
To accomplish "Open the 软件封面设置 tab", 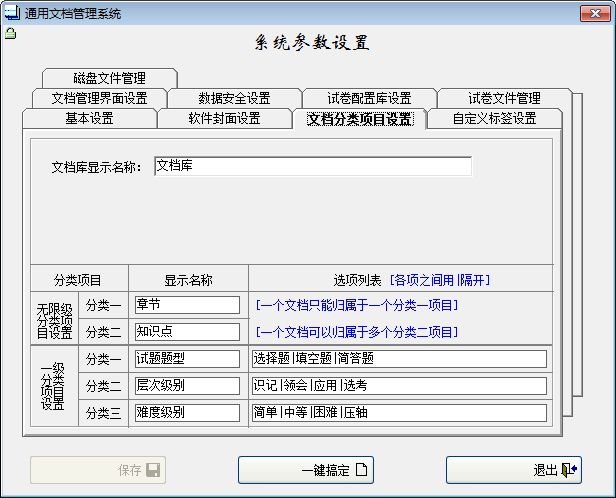I will pyautogui.click(x=224, y=118).
